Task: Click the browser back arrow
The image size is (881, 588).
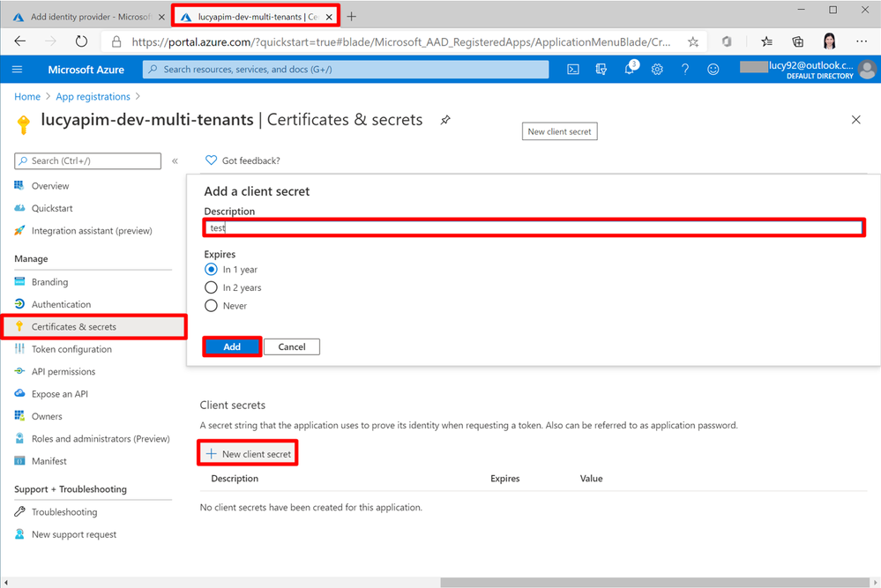Action: tap(20, 41)
